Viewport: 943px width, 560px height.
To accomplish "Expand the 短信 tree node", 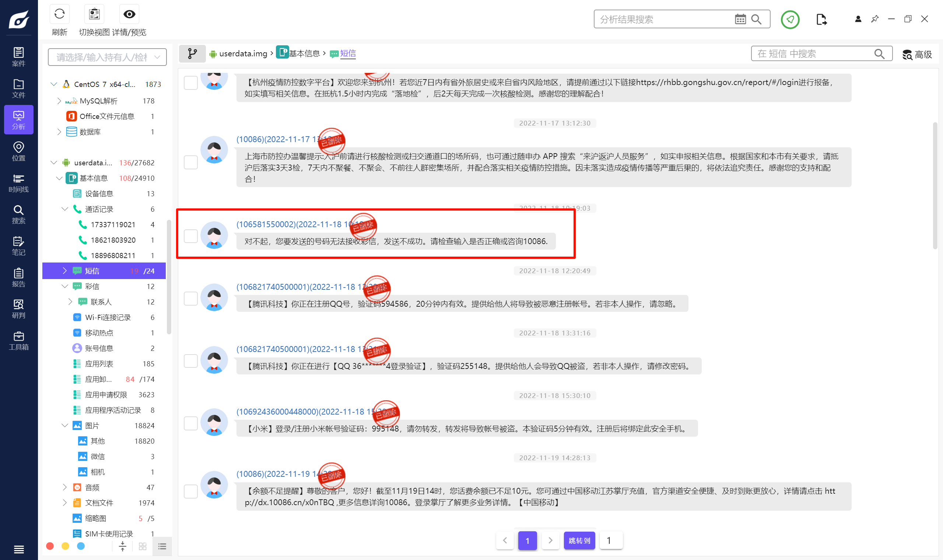I will (65, 271).
